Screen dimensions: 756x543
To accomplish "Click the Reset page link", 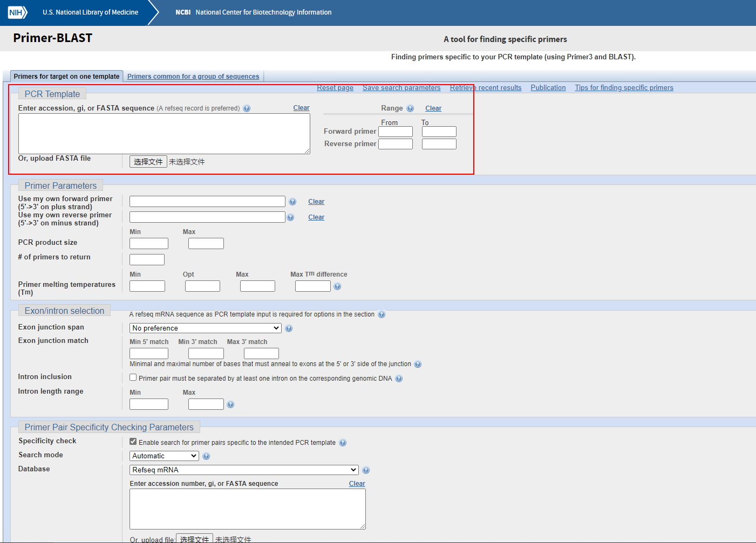I will point(335,88).
